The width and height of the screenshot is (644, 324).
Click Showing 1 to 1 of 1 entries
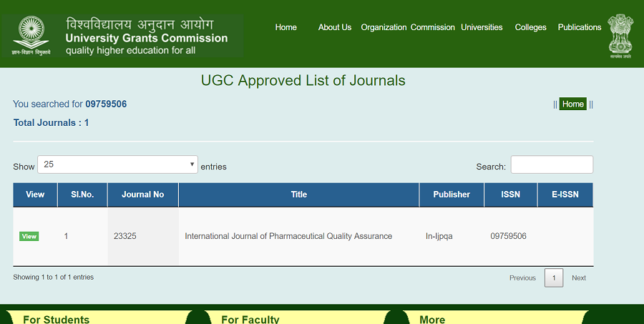pos(54,278)
